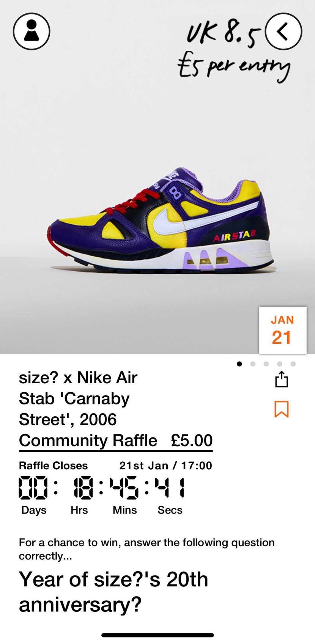315x644 pixels.
Task: Tap the question Year of size?'s 20th anniversary
Action: coord(113,592)
